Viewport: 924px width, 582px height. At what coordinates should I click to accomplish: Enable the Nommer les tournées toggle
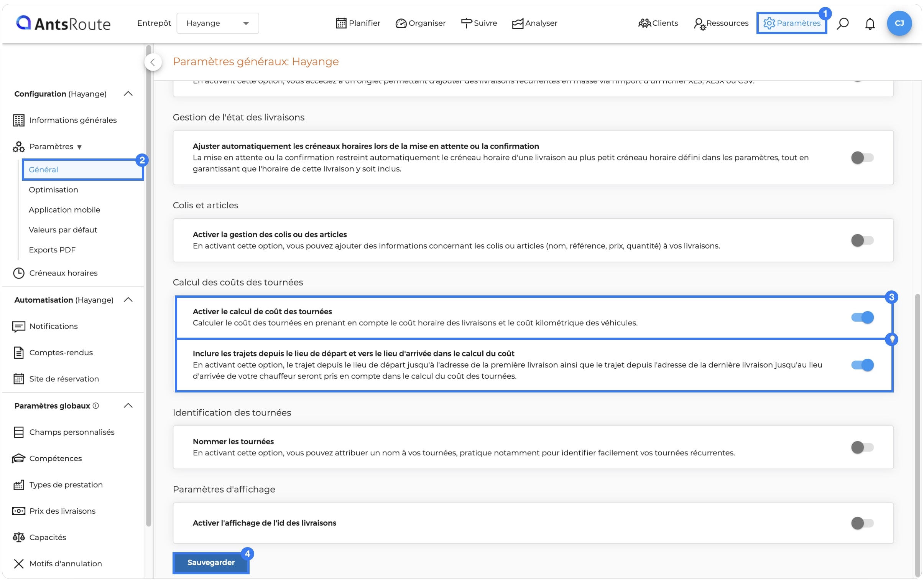[x=862, y=447]
